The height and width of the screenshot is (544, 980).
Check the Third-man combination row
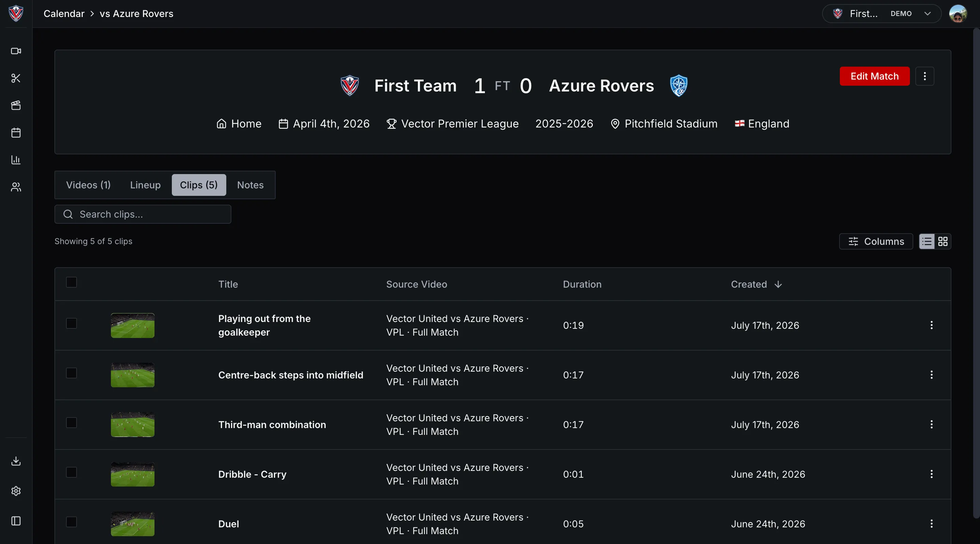pyautogui.click(x=71, y=422)
